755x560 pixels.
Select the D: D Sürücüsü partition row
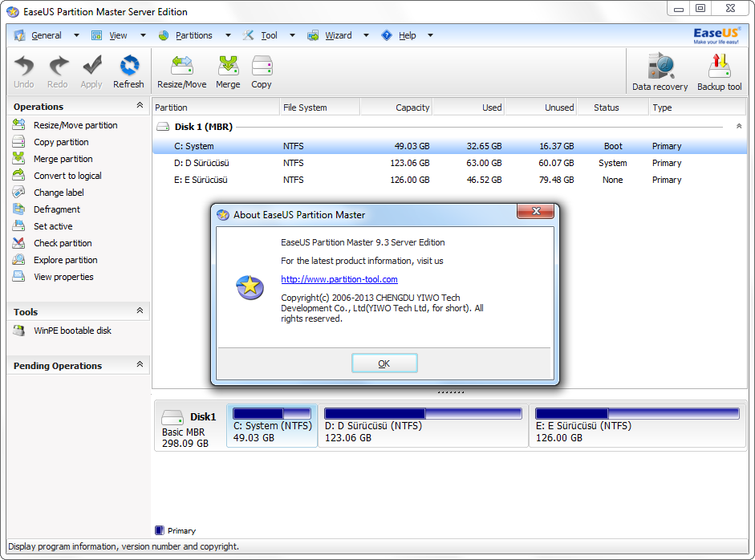click(450, 163)
